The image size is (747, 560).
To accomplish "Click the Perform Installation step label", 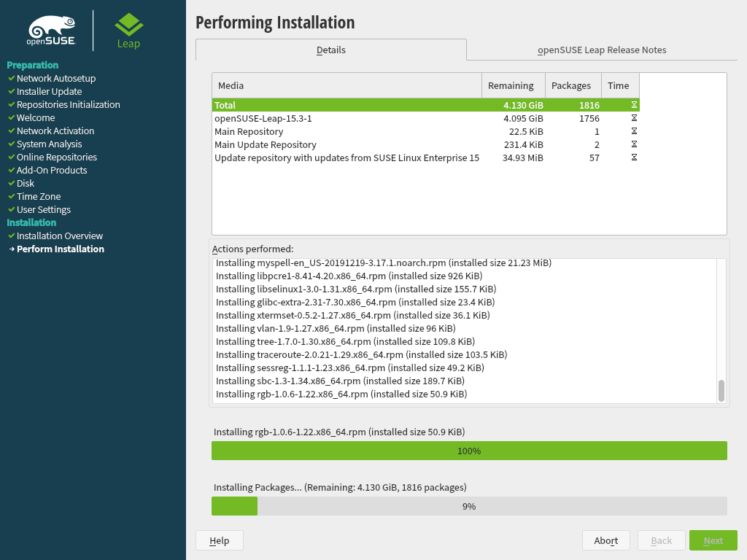I will [61, 249].
